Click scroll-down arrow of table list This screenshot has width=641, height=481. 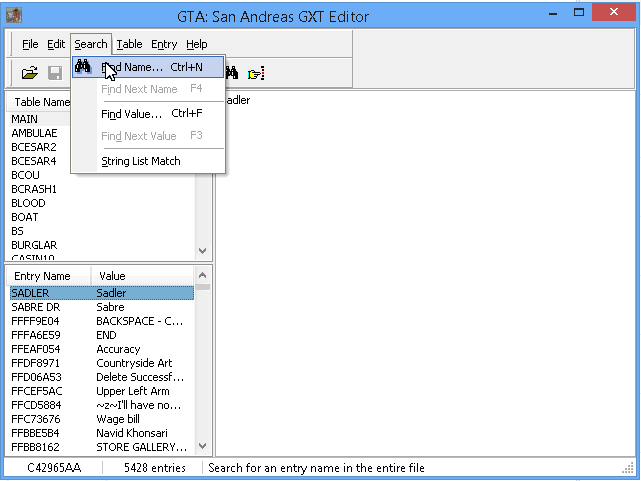[202, 251]
